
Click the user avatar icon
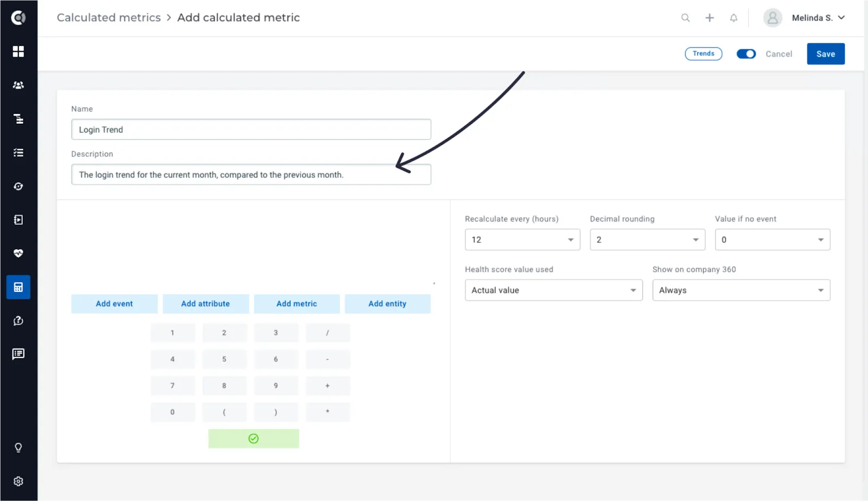tap(773, 18)
